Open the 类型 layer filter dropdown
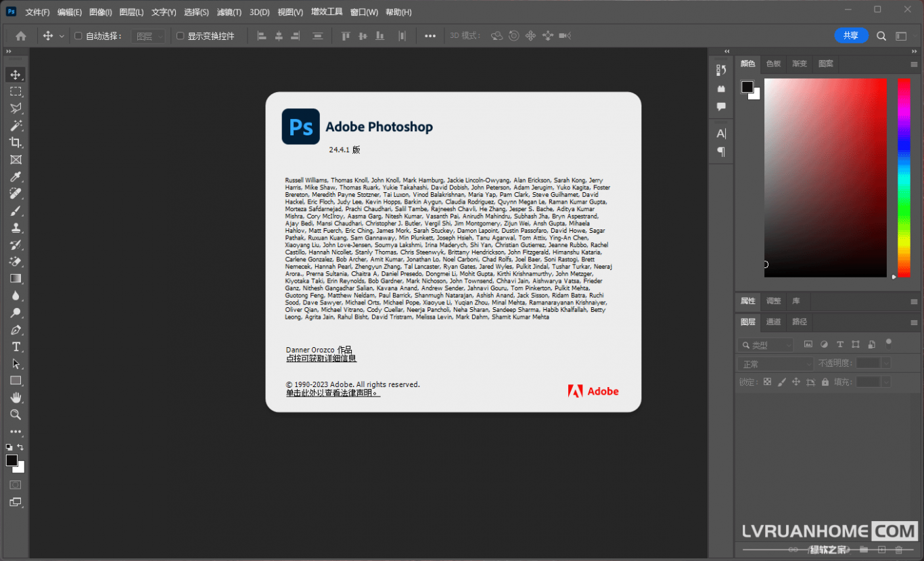 (x=766, y=345)
